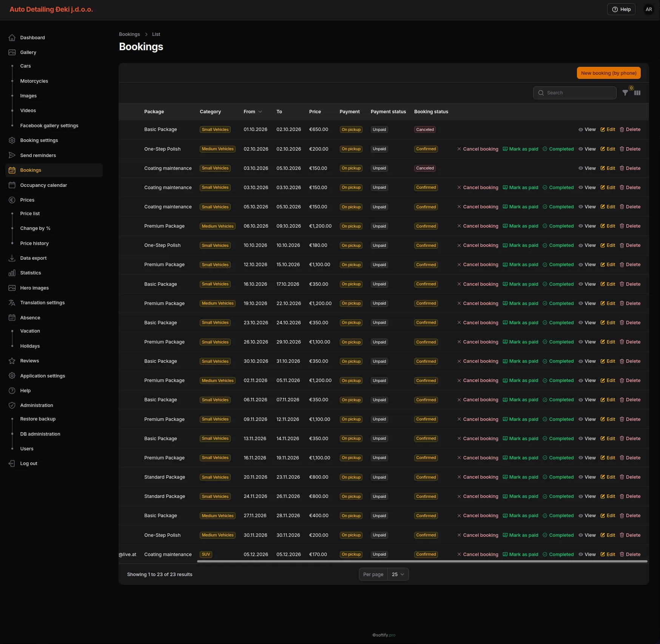Edit the 20.11.2026 Standard Package booking

point(608,477)
